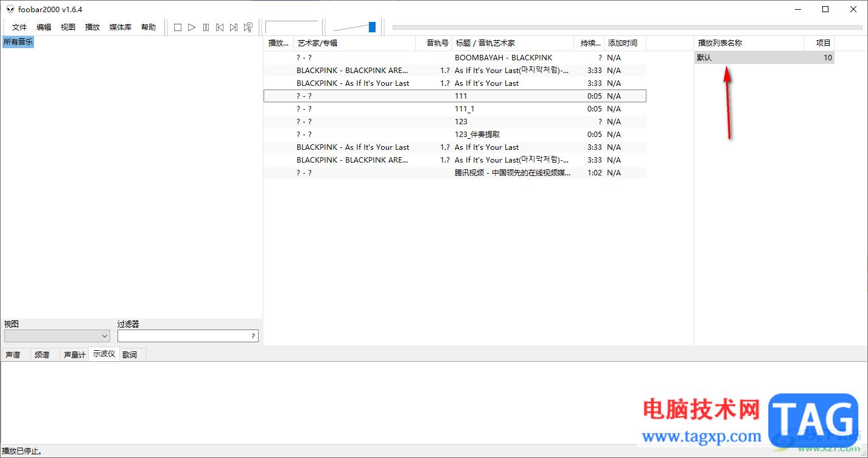The height and width of the screenshot is (458, 868).
Task: Click the ? help button in filter box
Action: [253, 336]
